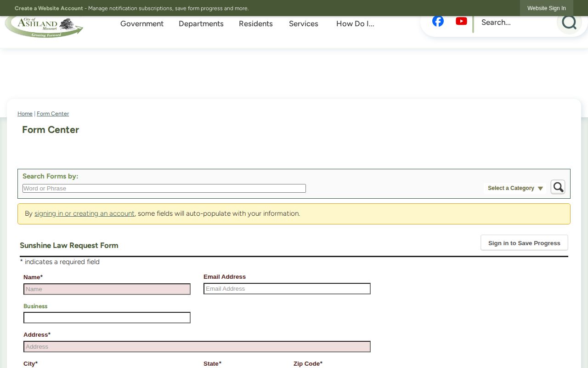Click the City of Ashland logo
This screenshot has width=588, height=368.
[44, 27]
